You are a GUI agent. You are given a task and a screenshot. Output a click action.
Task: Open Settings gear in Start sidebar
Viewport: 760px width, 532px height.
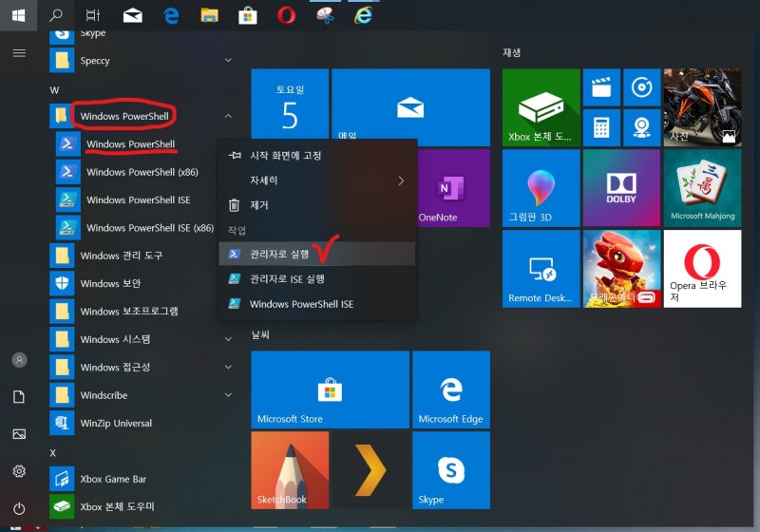click(x=19, y=471)
